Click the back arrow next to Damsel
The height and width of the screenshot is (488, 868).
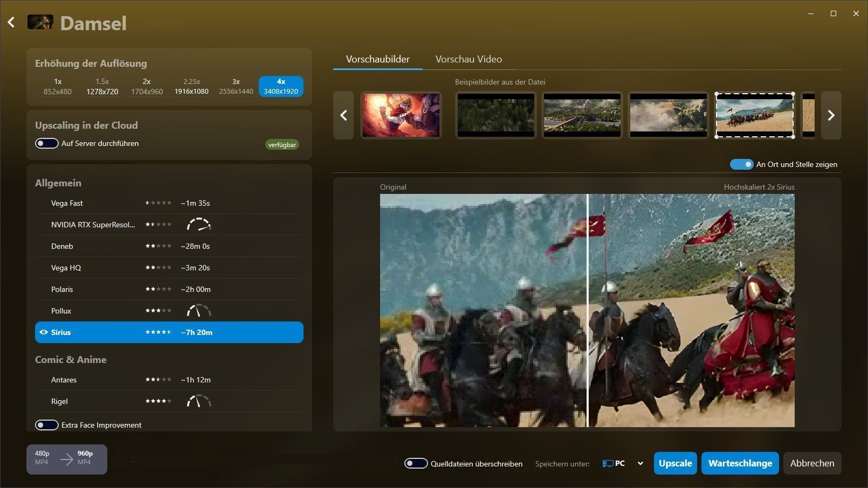coord(11,23)
